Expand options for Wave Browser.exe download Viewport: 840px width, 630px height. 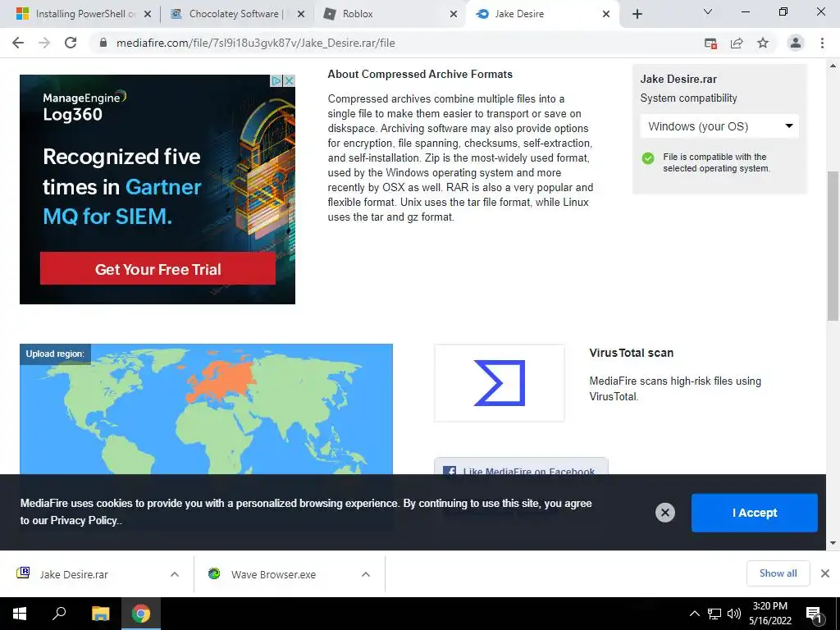pyautogui.click(x=366, y=574)
